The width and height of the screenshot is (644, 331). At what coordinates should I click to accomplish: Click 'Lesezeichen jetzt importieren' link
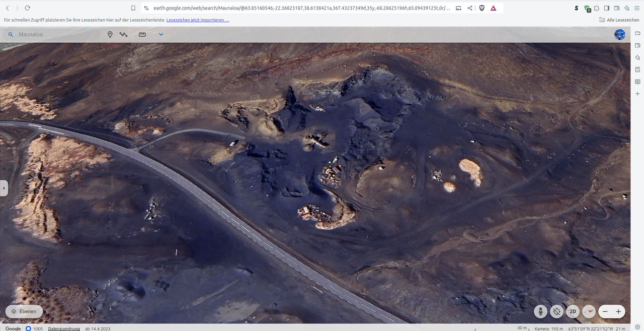pyautogui.click(x=198, y=20)
